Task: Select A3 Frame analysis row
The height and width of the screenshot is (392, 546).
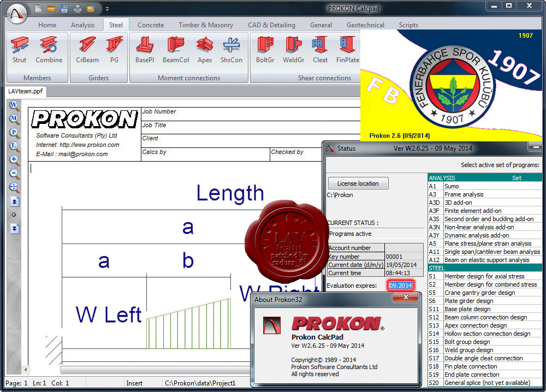Action: click(485, 194)
